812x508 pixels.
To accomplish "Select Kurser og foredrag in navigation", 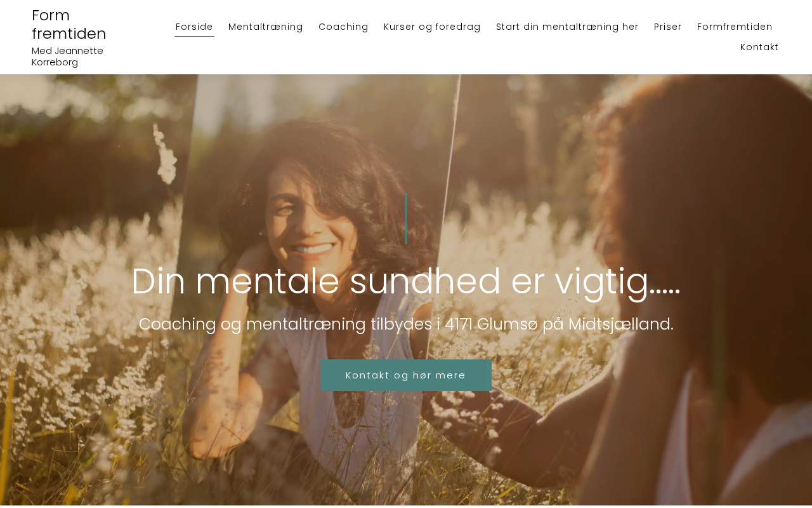I will click(432, 27).
